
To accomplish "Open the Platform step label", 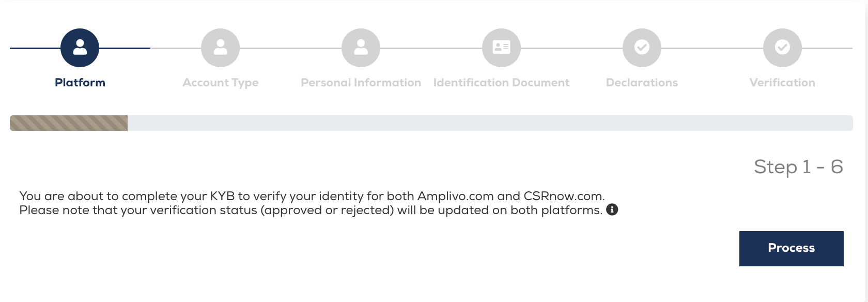I will pos(80,83).
